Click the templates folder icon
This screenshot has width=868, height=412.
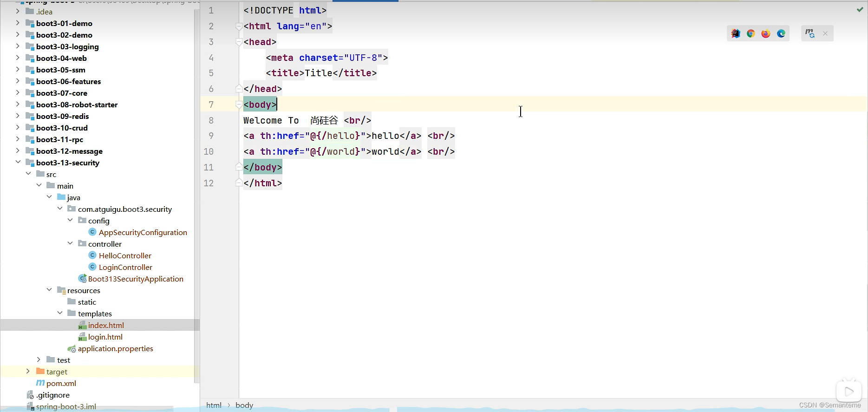pos(72,313)
